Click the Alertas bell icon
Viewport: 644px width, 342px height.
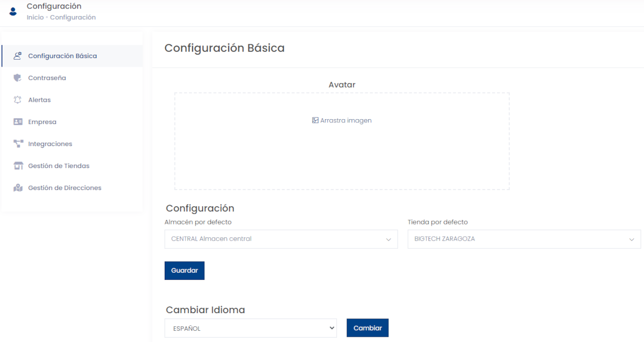pos(18,100)
